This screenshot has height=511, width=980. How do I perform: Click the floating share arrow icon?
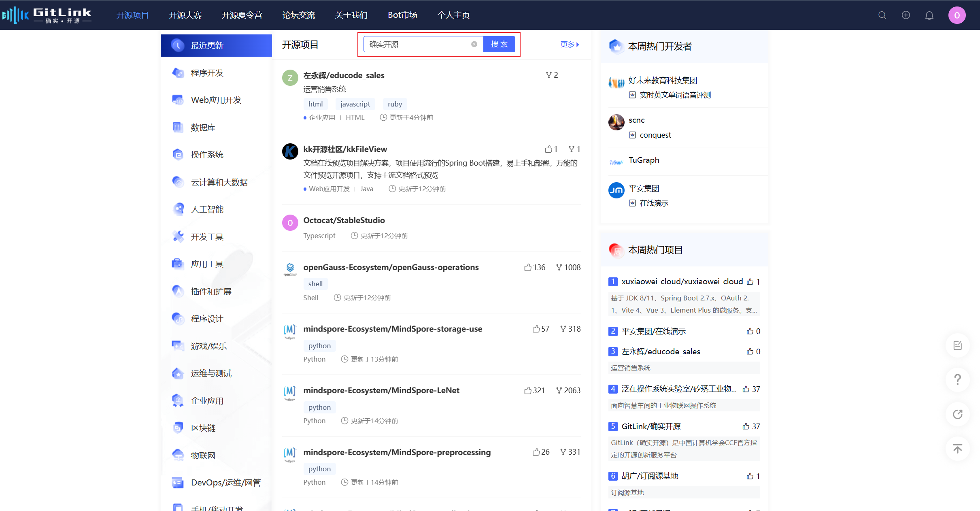coord(957,414)
